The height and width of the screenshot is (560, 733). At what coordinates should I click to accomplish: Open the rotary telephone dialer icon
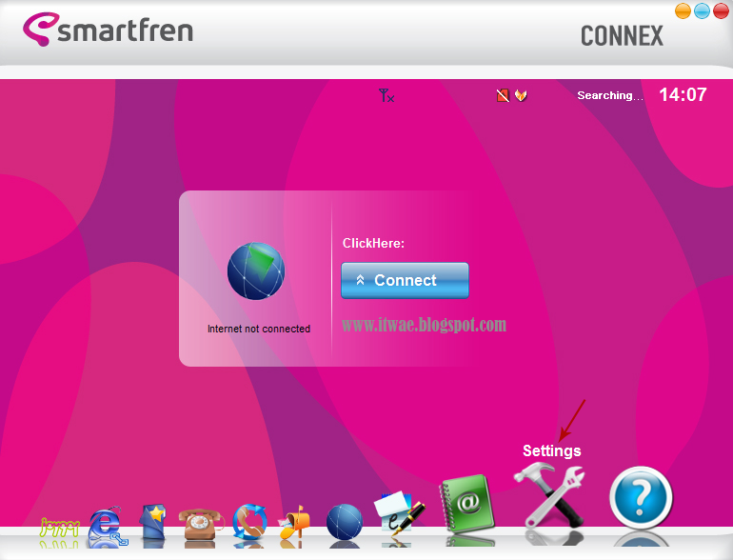200,524
